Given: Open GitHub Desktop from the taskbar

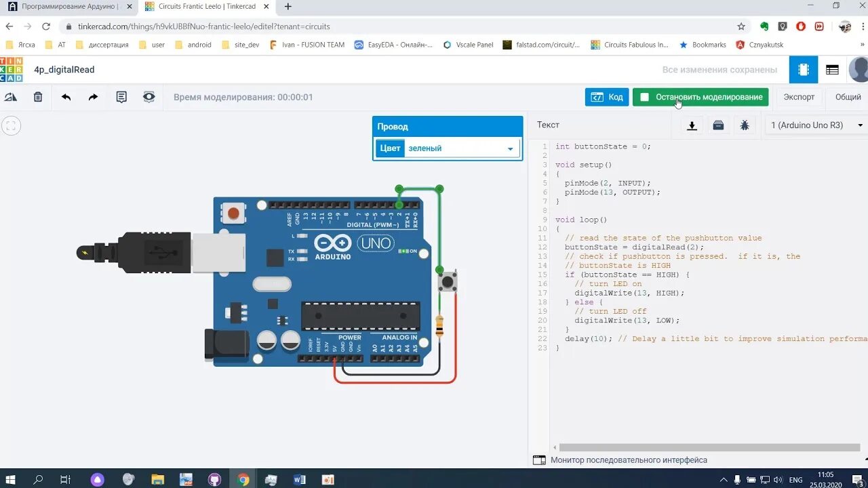Looking at the screenshot, I should click(x=214, y=479).
